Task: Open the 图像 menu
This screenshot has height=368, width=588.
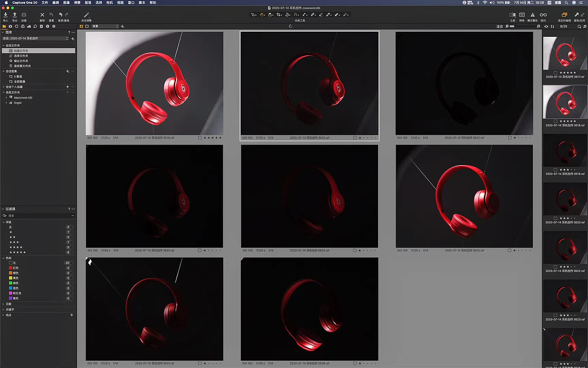Action: tap(67, 3)
